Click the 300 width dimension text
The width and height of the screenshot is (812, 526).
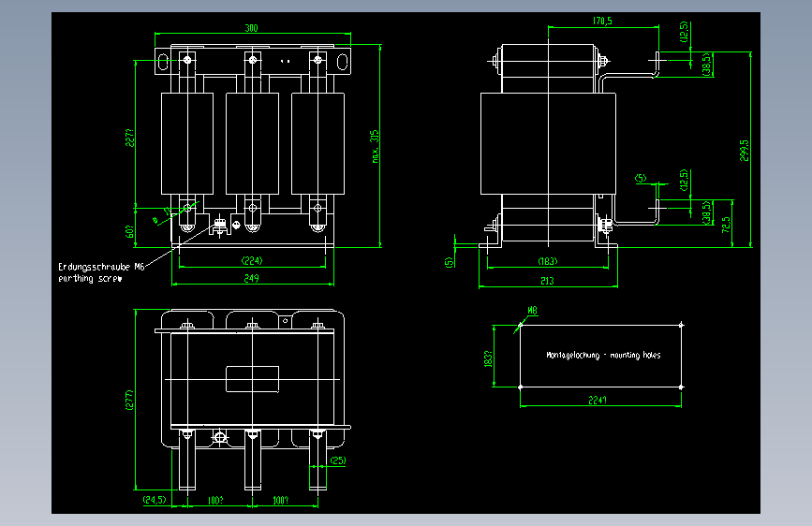coord(251,28)
